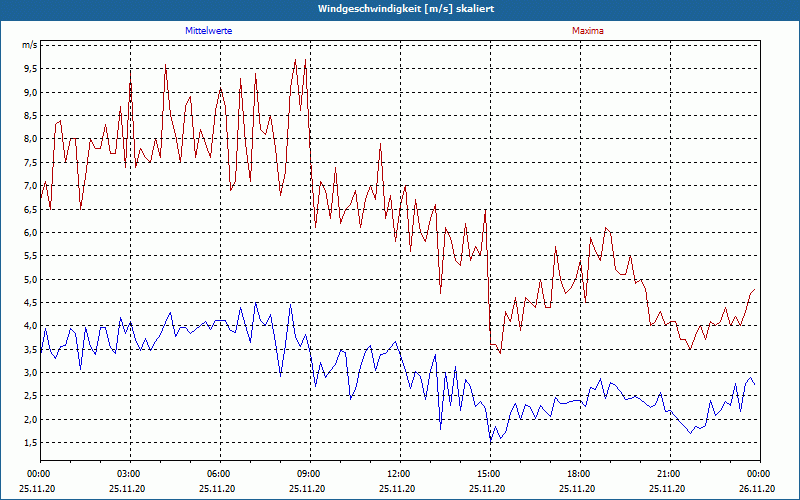Click the y-axis value '7,5'

(x=32, y=162)
